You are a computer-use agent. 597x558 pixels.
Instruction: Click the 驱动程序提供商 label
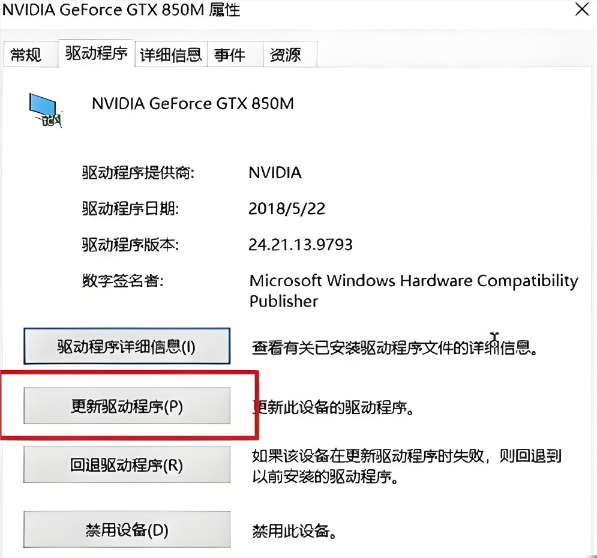[139, 173]
